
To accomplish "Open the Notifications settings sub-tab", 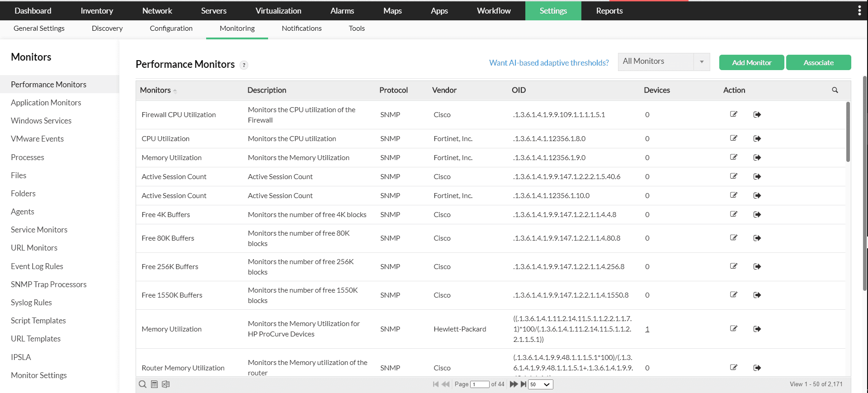I will point(302,28).
